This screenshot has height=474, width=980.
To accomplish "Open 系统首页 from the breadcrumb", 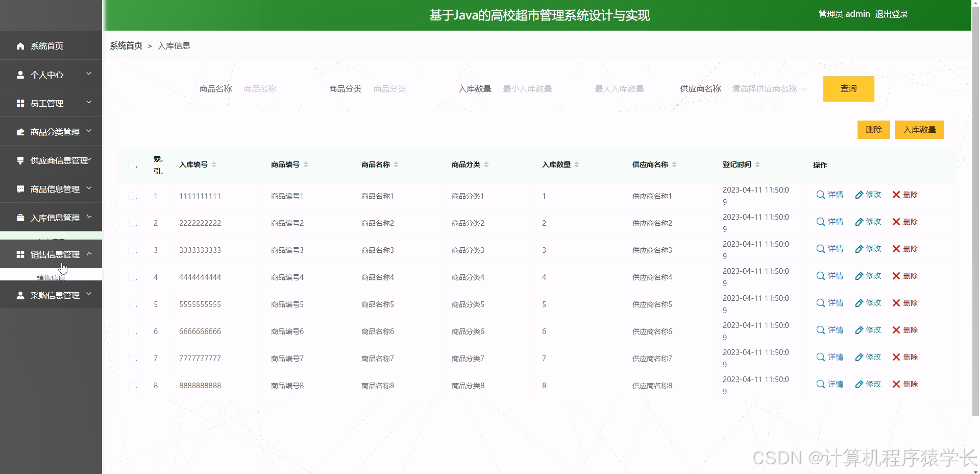I will coord(125,45).
